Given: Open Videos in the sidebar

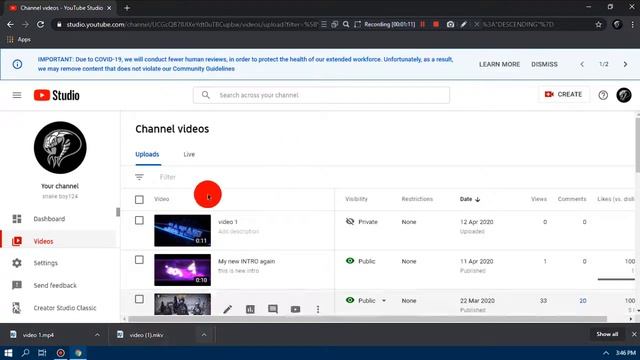Looking at the screenshot, I should point(59,241).
